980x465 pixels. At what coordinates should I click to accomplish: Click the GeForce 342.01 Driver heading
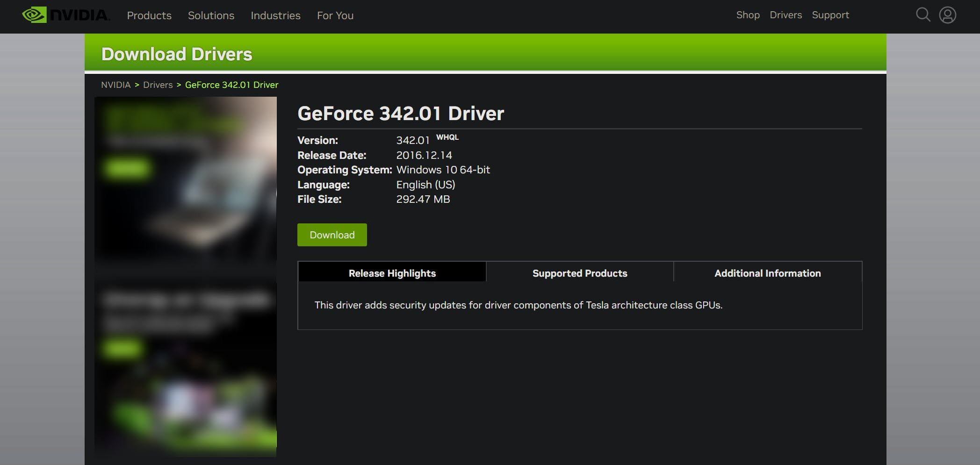click(401, 114)
